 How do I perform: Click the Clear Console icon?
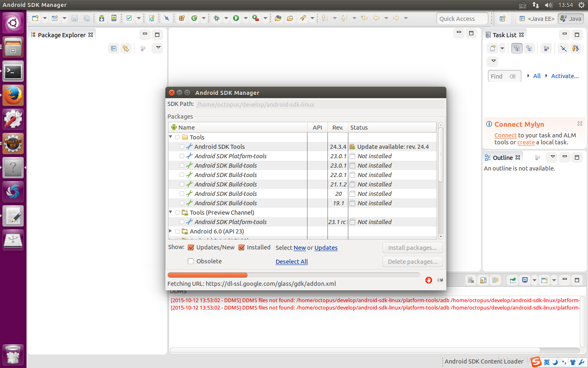[471, 280]
